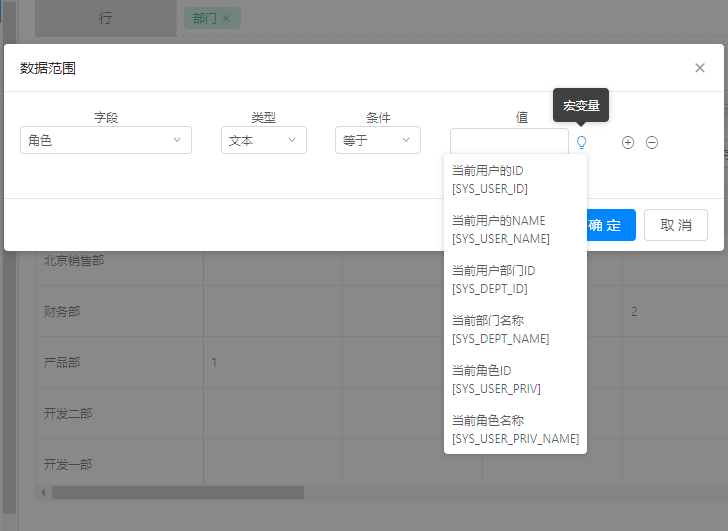Close the 数据范围 dialog with X
The image size is (728, 531).
coord(700,68)
